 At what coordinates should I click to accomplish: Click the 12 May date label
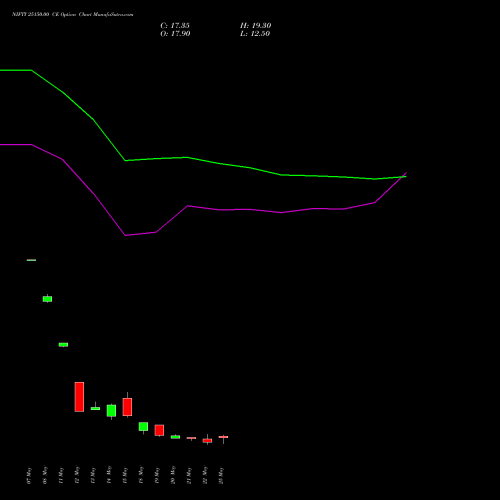coord(77,476)
